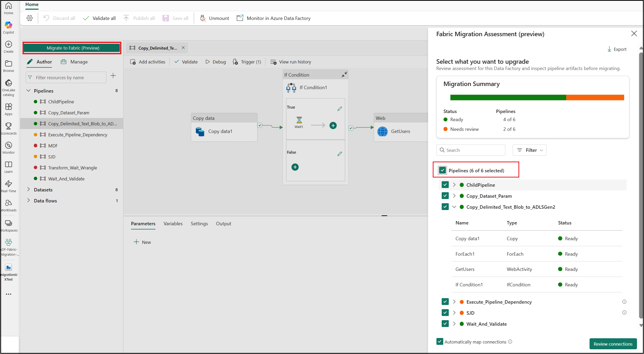Expand ChildPipeline details in assessment list
Viewport: 644px width, 354px height.
point(454,185)
